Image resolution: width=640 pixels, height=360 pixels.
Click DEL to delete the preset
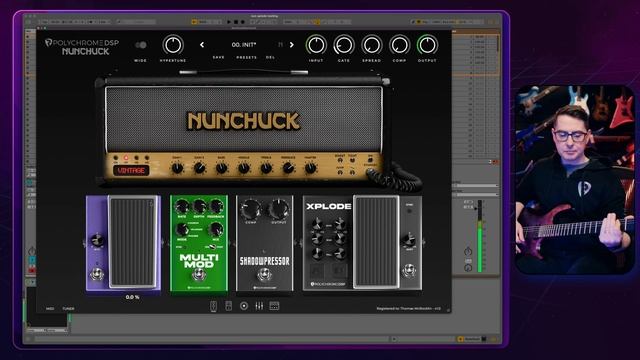[x=270, y=58]
